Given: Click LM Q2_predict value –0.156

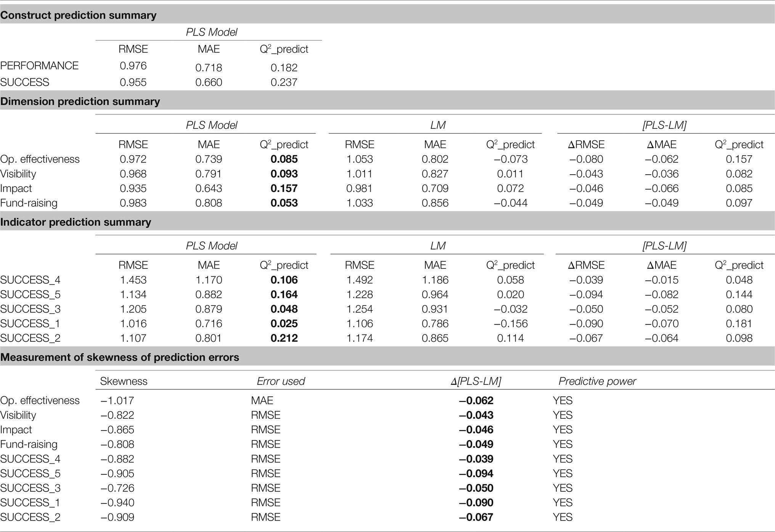Looking at the screenshot, I should [x=511, y=323].
